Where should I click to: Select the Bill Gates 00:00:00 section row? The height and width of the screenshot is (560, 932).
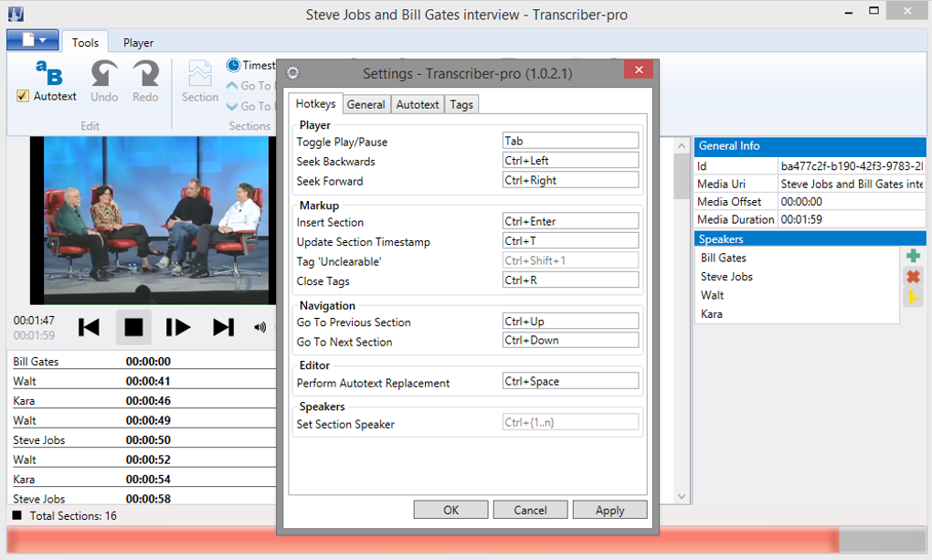pos(143,361)
